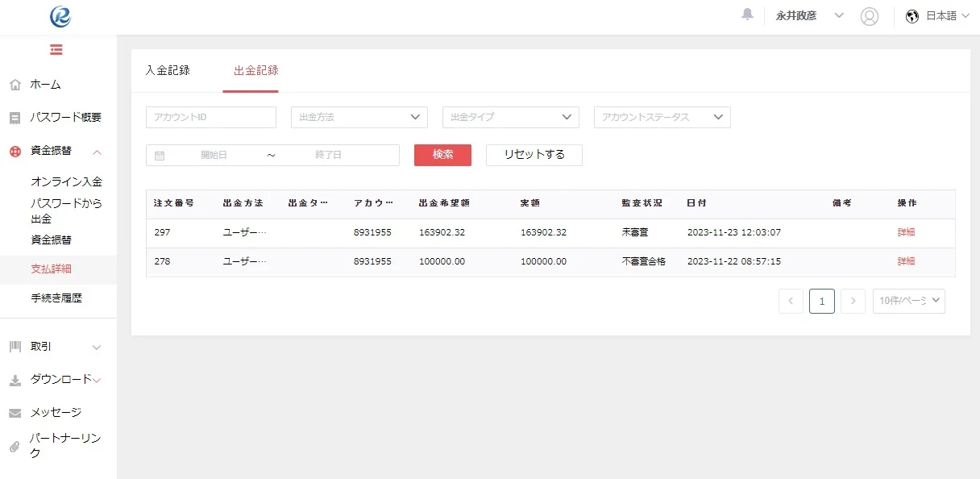Switch to the 入金記録 tab
The height and width of the screenshot is (479, 980).
point(168,70)
